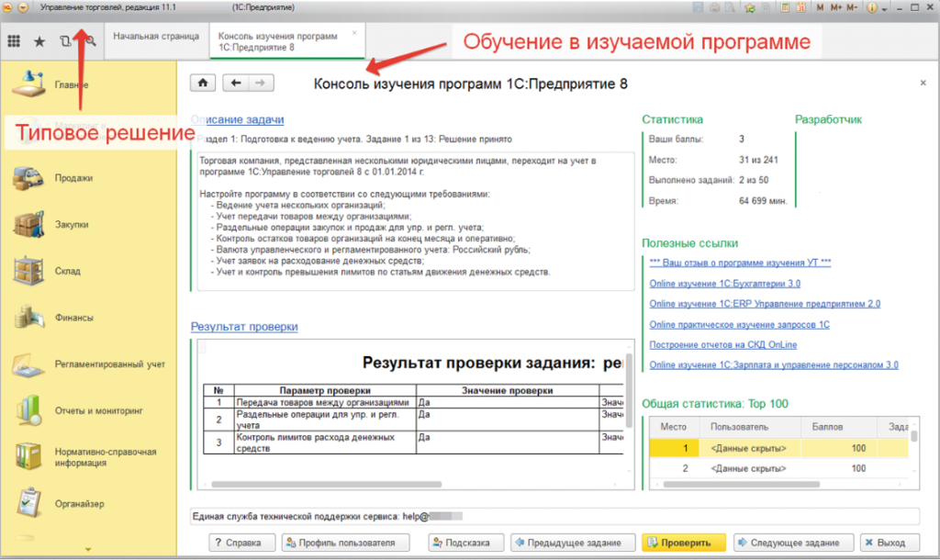
Task: Click the yellow Проверить button
Action: point(683,543)
